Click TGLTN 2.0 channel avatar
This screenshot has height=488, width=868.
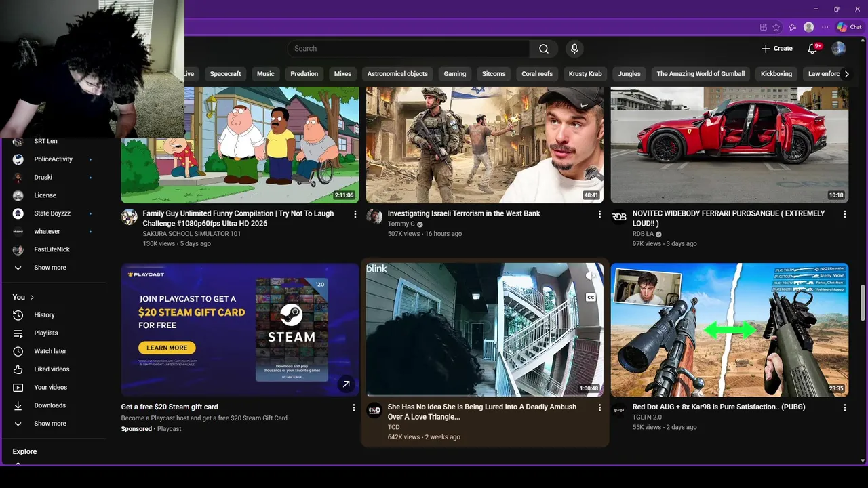point(619,410)
